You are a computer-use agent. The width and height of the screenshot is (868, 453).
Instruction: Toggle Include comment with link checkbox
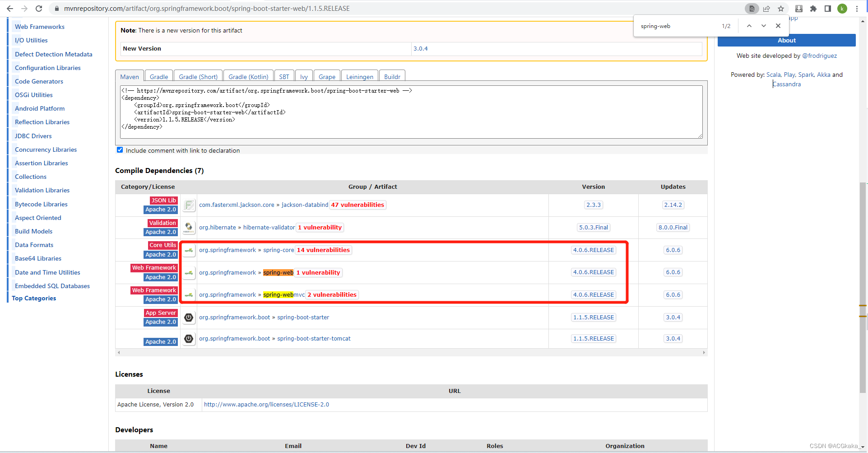click(x=120, y=150)
